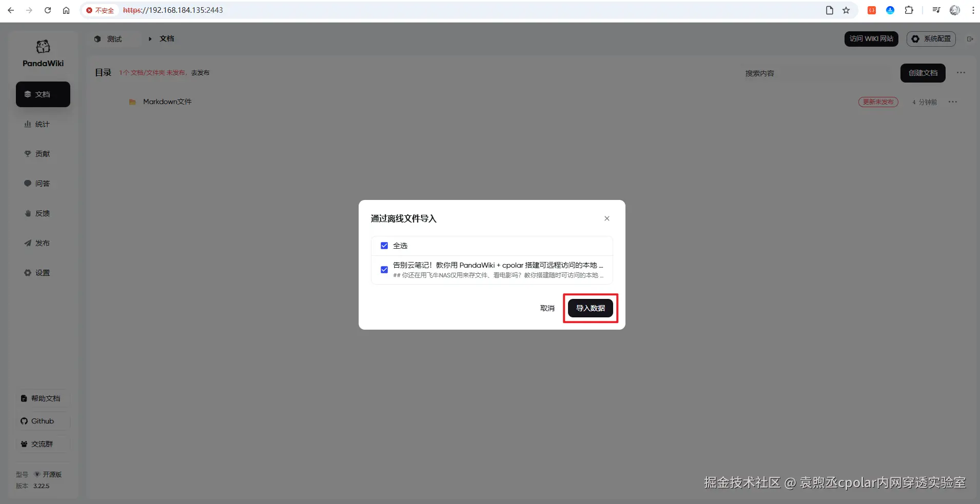Viewport: 980px width, 504px height.
Task: Open the 测试 knowledge base dropdown
Action: tap(115, 39)
